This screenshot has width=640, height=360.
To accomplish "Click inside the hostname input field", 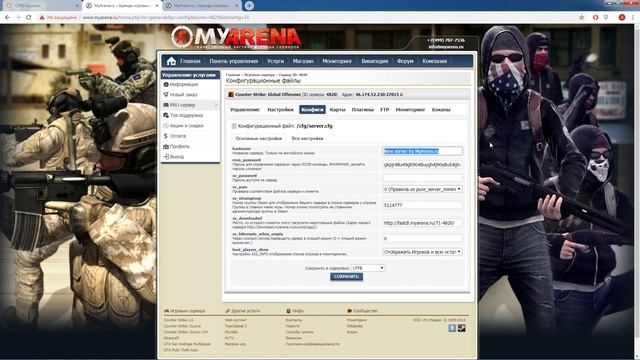I will tap(422, 151).
